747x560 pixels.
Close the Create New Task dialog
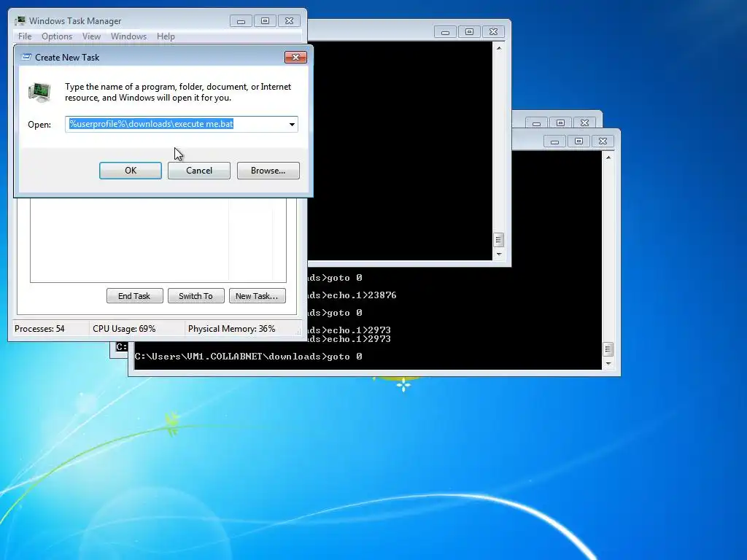click(295, 57)
